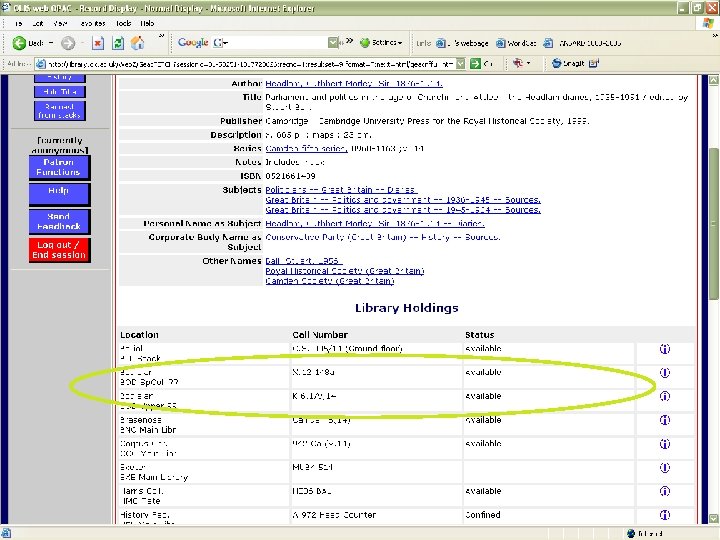Open the browser Help menu

[x=147, y=23]
